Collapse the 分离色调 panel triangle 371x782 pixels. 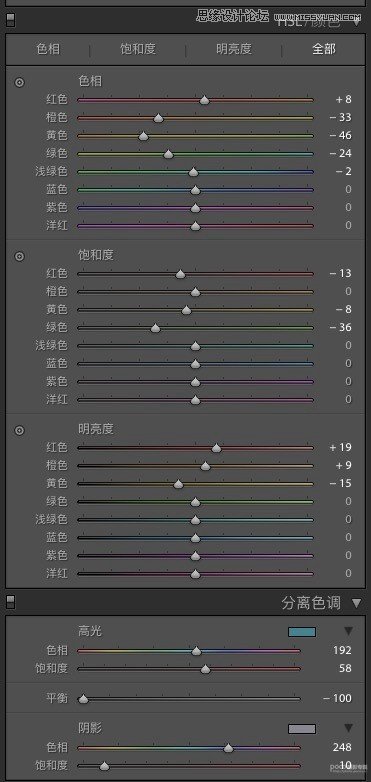point(356,603)
